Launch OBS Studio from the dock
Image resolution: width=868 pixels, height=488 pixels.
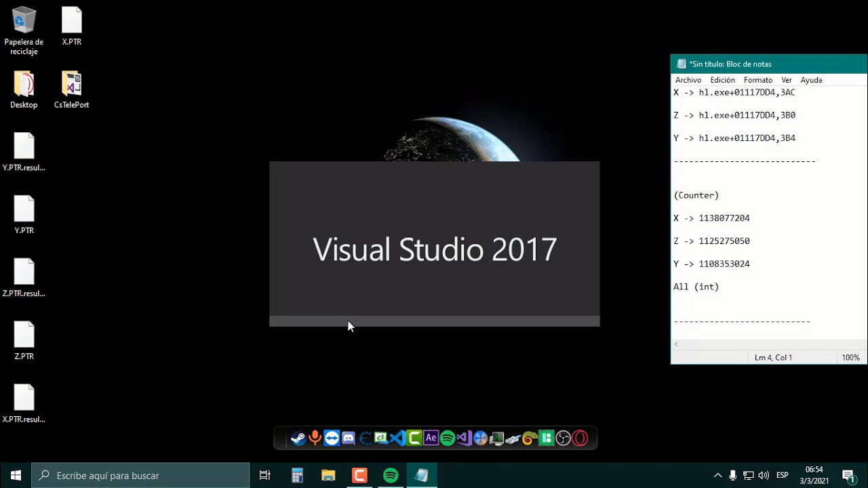coord(564,439)
